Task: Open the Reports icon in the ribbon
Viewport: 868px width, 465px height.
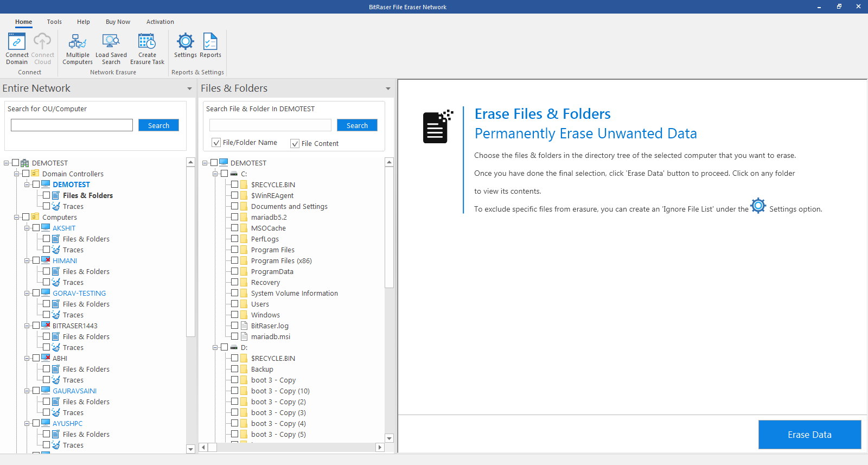Action: pos(210,42)
